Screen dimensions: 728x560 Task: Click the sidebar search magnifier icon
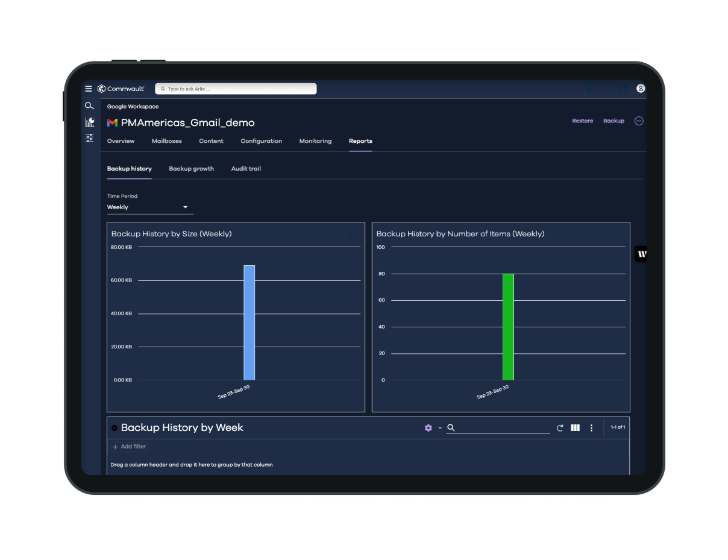pos(89,106)
